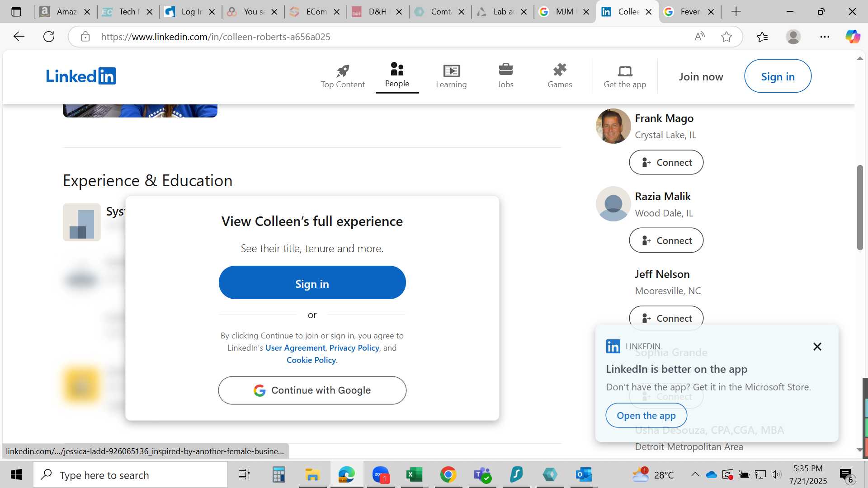Refresh the page
Image resolution: width=868 pixels, height=488 pixels.
(49, 37)
